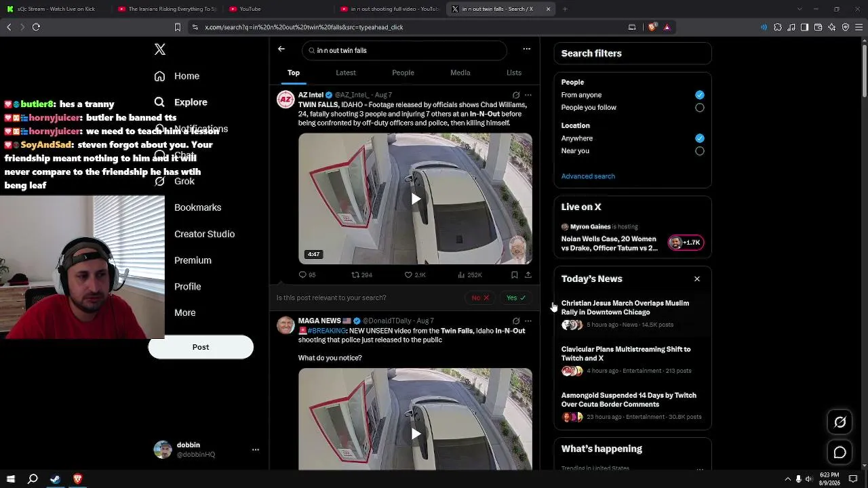Close the Today's News panel

click(x=696, y=279)
